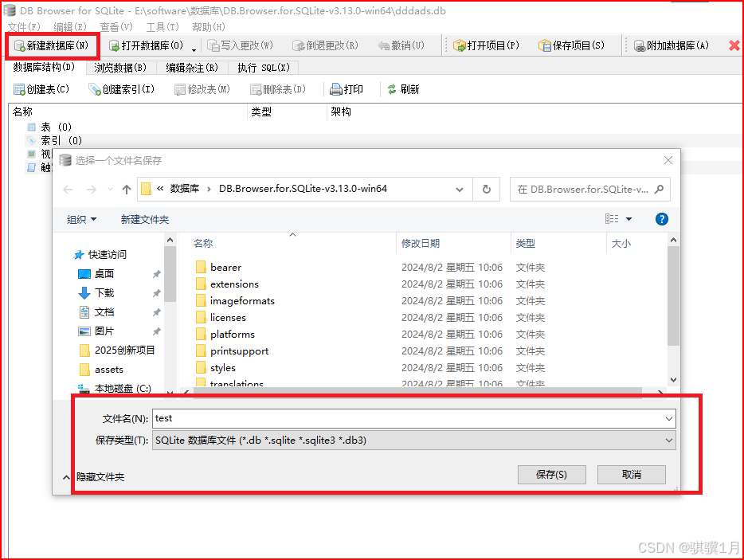Click 数据库 in the address breadcrumb

pyautogui.click(x=185, y=189)
